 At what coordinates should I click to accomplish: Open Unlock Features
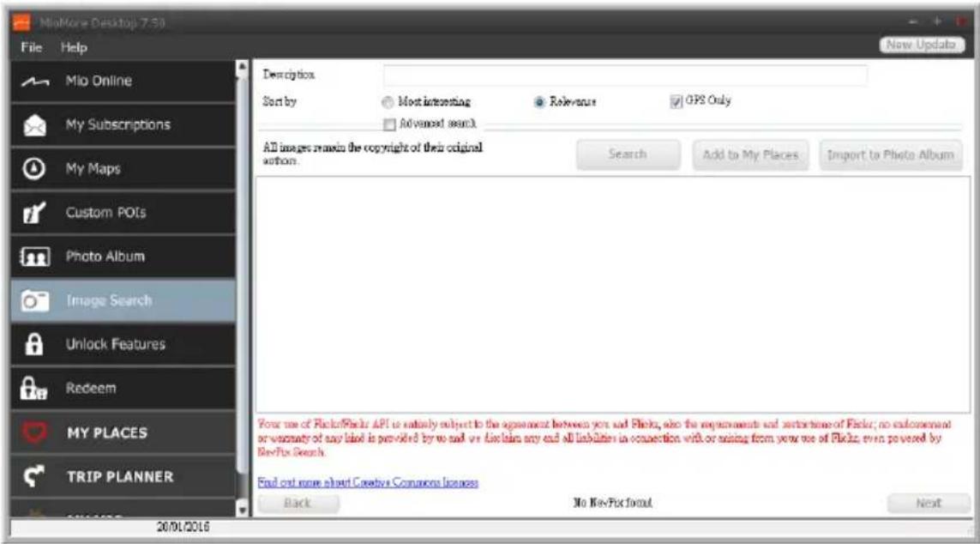point(123,345)
